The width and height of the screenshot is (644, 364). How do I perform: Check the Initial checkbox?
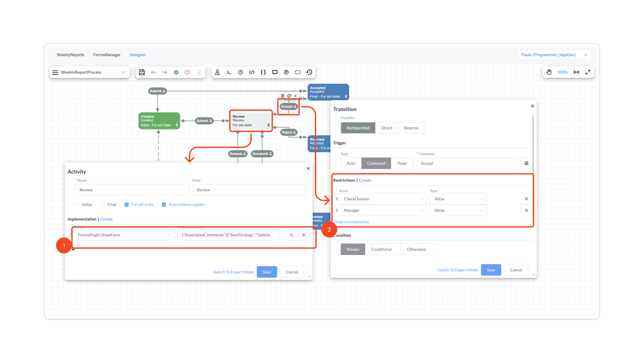77,204
